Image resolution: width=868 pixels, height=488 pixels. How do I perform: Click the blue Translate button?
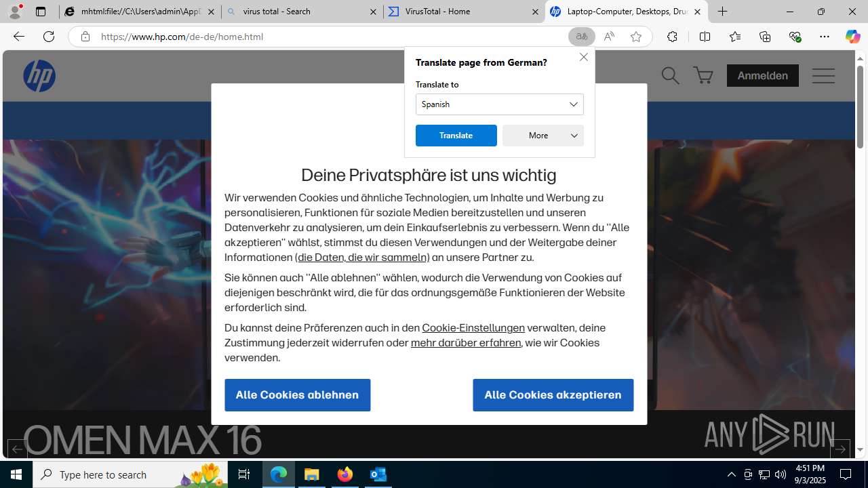[456, 136]
